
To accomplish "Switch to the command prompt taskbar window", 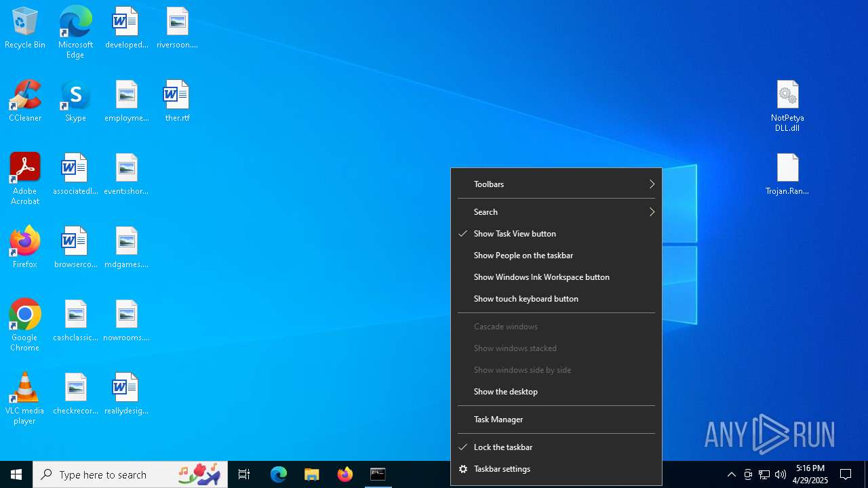I will (378, 474).
